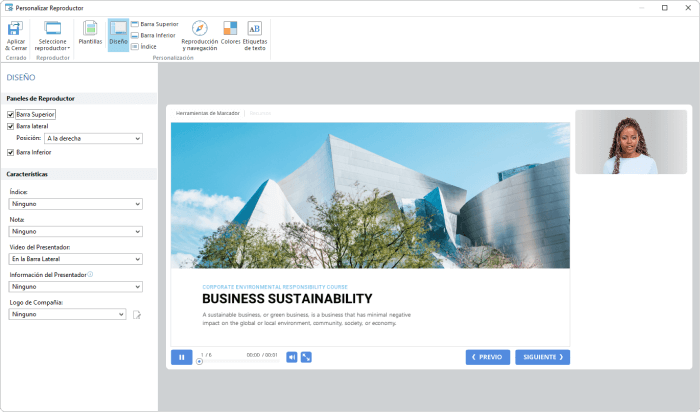The height and width of the screenshot is (413, 700).
Task: Open the Logo de Compañía dropdown
Action: (67, 314)
